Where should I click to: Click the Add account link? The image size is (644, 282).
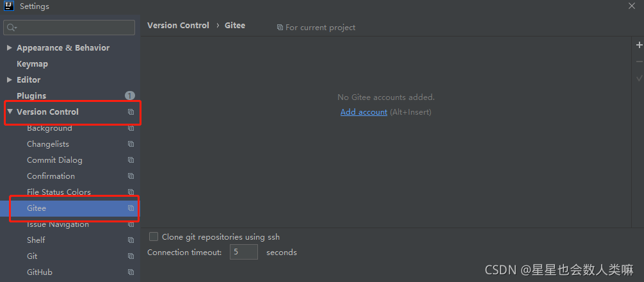pos(364,112)
